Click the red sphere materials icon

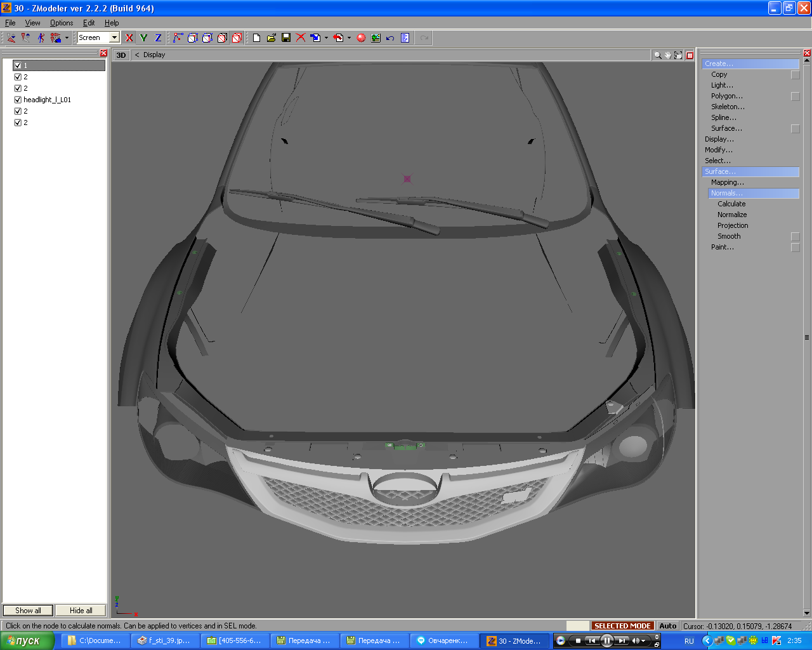(x=361, y=38)
